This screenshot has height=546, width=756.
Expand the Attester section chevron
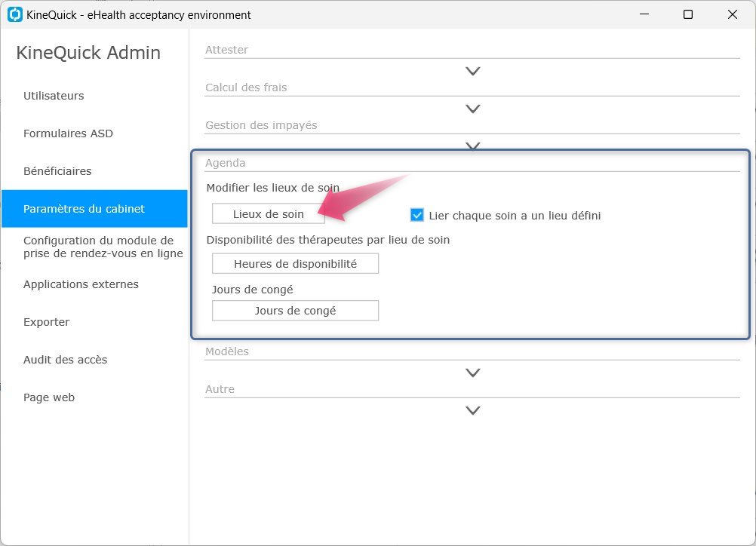click(473, 72)
